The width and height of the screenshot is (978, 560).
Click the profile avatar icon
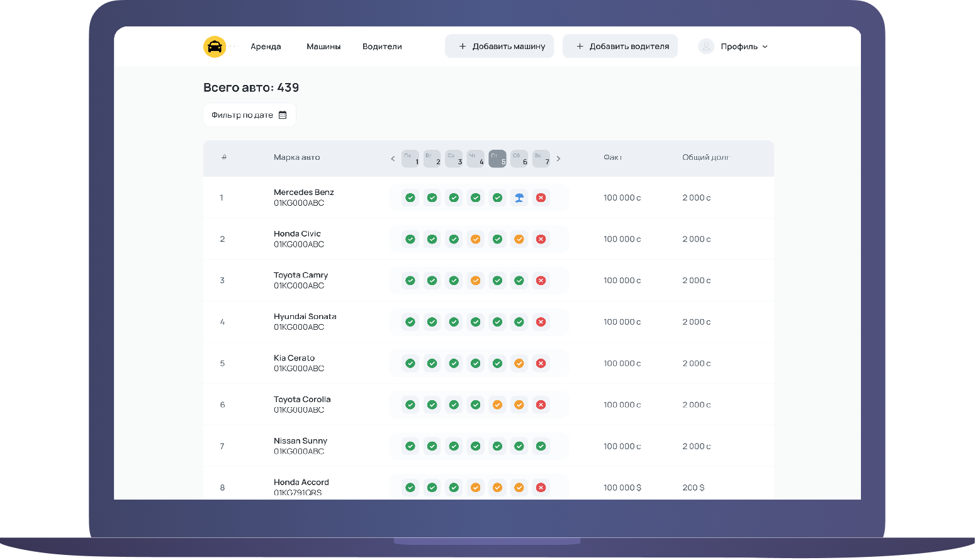[706, 47]
